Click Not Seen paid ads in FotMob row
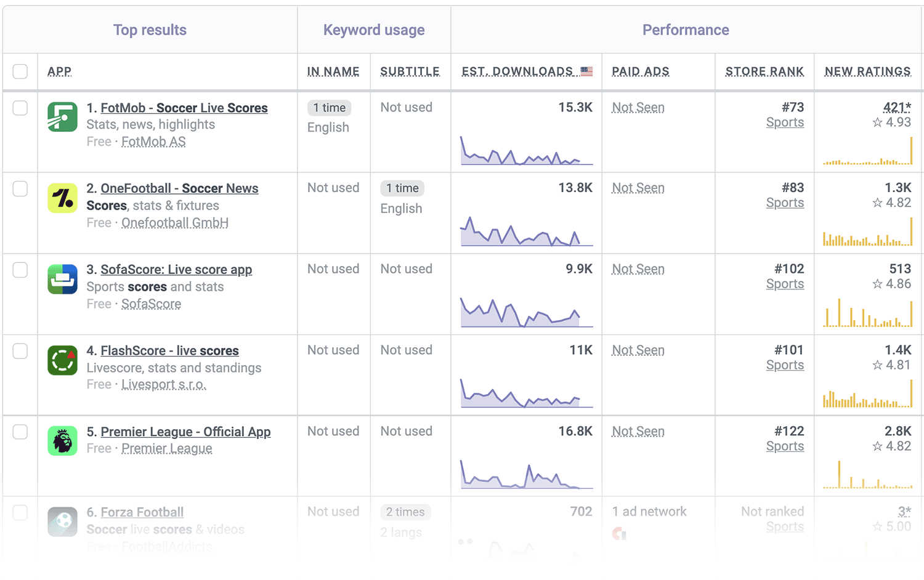Screen dimensions: 924x580 (x=638, y=108)
